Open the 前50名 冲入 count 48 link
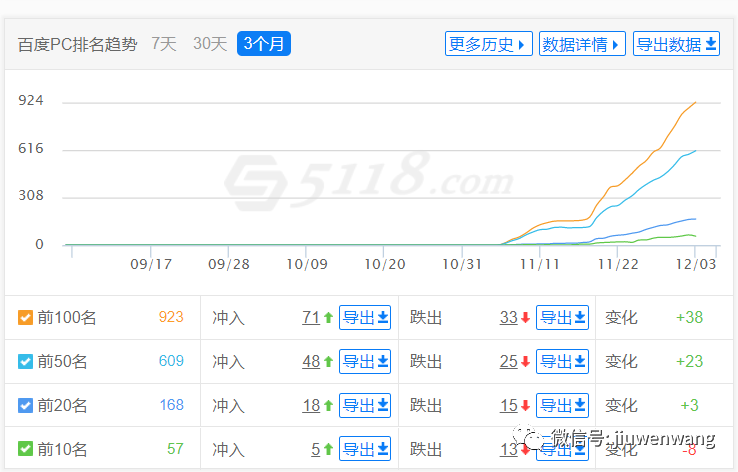The height and width of the screenshot is (472, 738). 311,362
